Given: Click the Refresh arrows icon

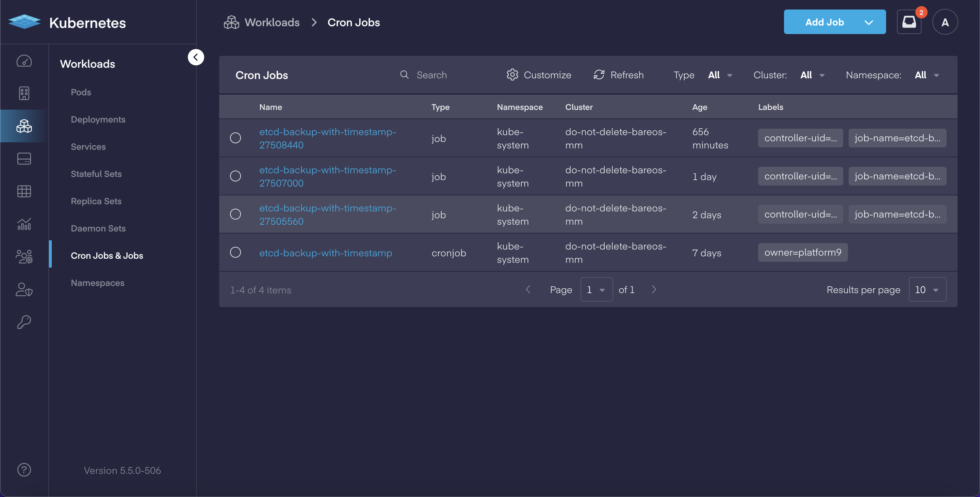Looking at the screenshot, I should [599, 75].
